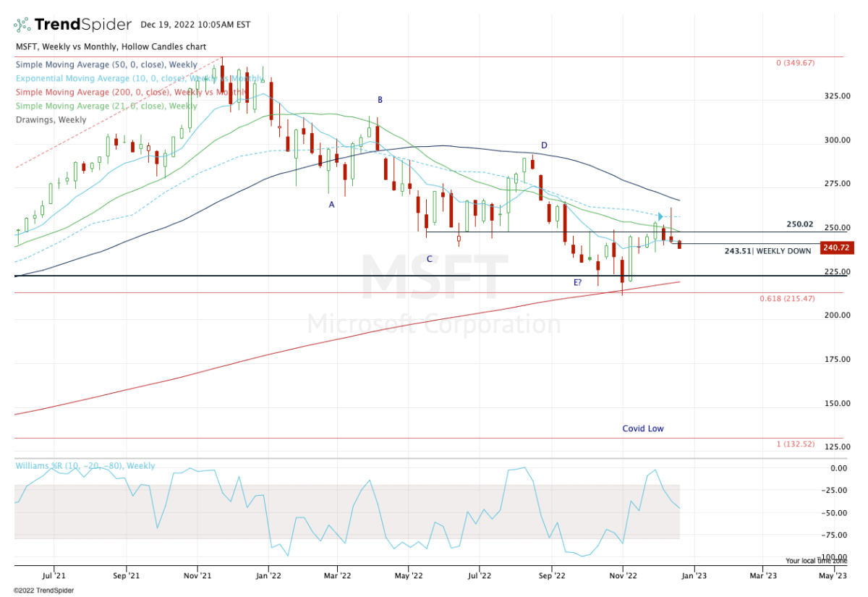Image resolution: width=868 pixels, height=597 pixels.
Task: Click the E? wave label
Action: point(578,282)
